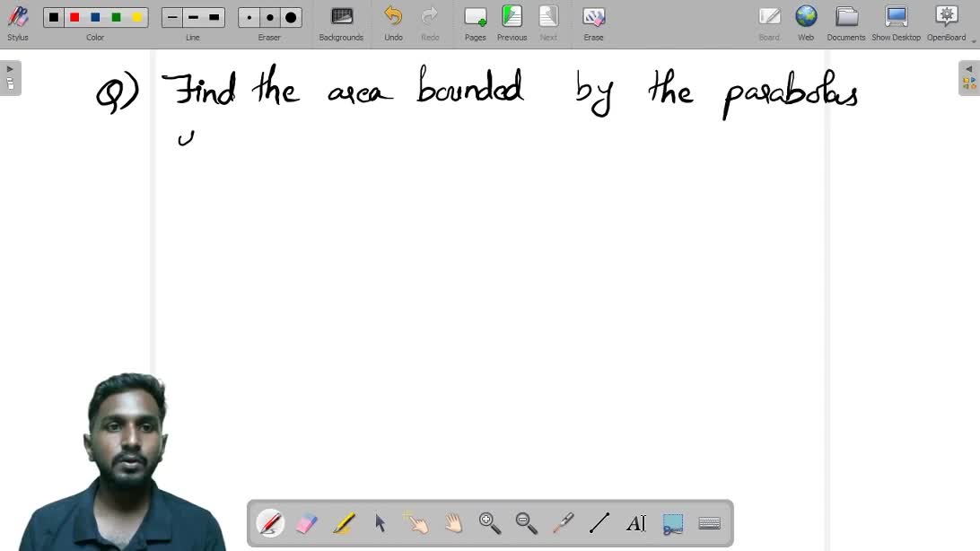Switch to the Web view
This screenshot has height=551, width=980.
[806, 23]
